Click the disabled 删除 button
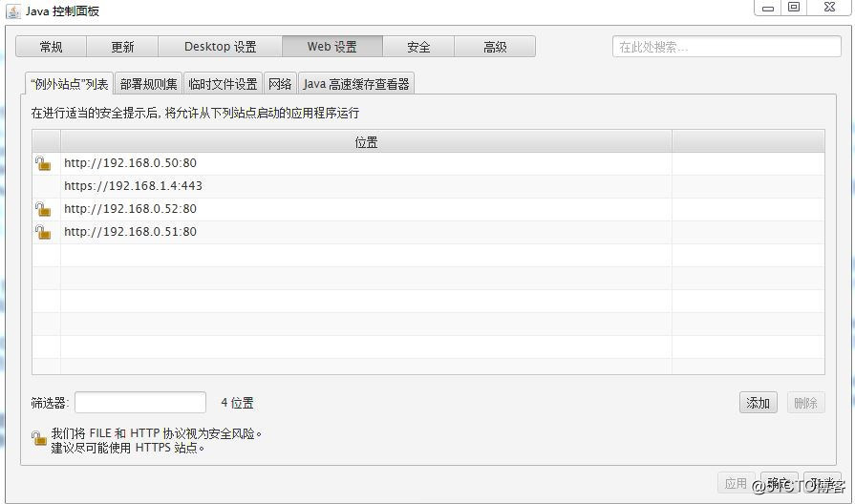Screen dimensions: 855x504 coord(805,403)
